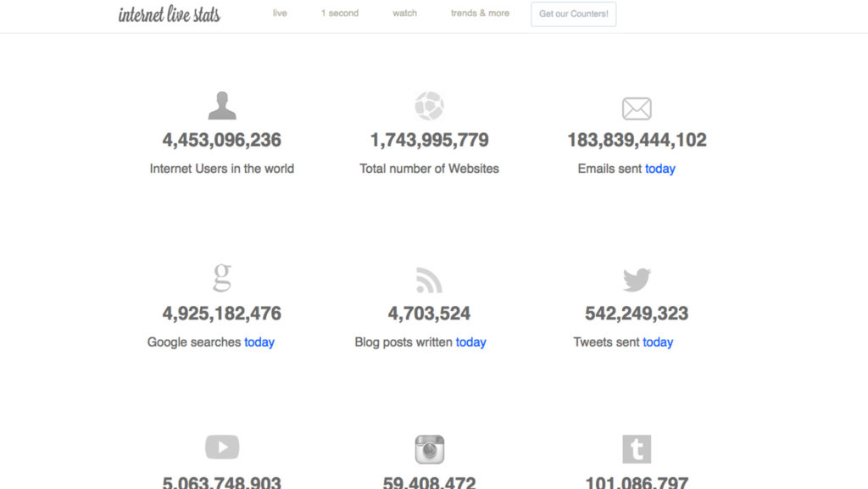Click the 1,743,995,779 websites counter
Viewport: 868px width, 489px height.
click(430, 140)
